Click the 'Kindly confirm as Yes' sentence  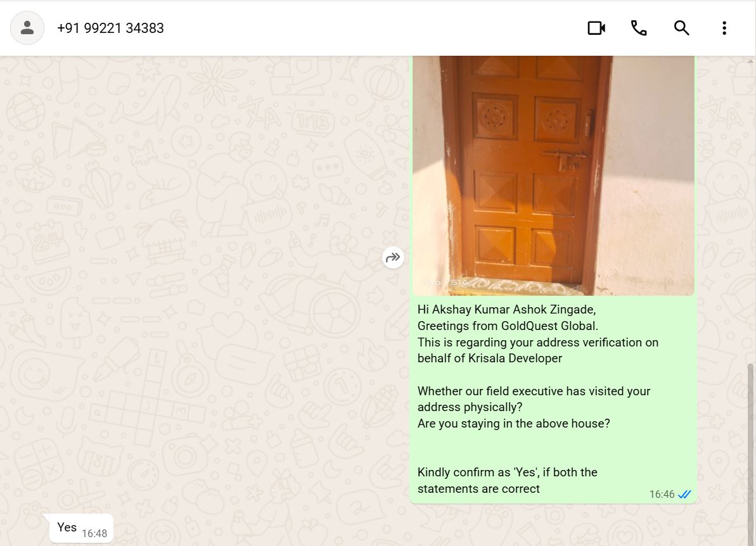[x=507, y=481]
